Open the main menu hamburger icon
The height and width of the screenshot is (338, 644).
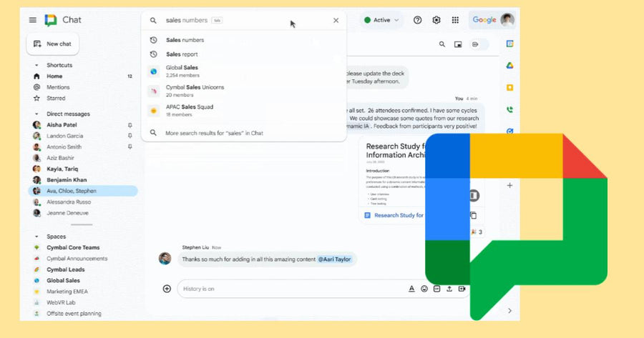coord(32,20)
